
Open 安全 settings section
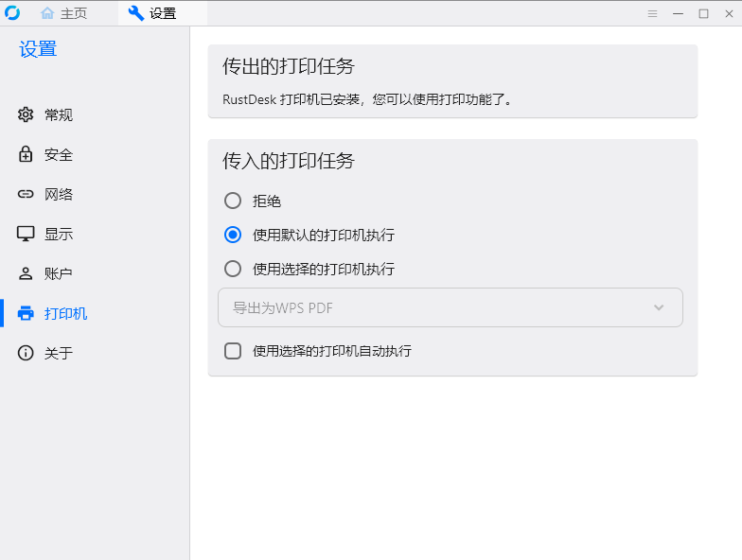59,154
